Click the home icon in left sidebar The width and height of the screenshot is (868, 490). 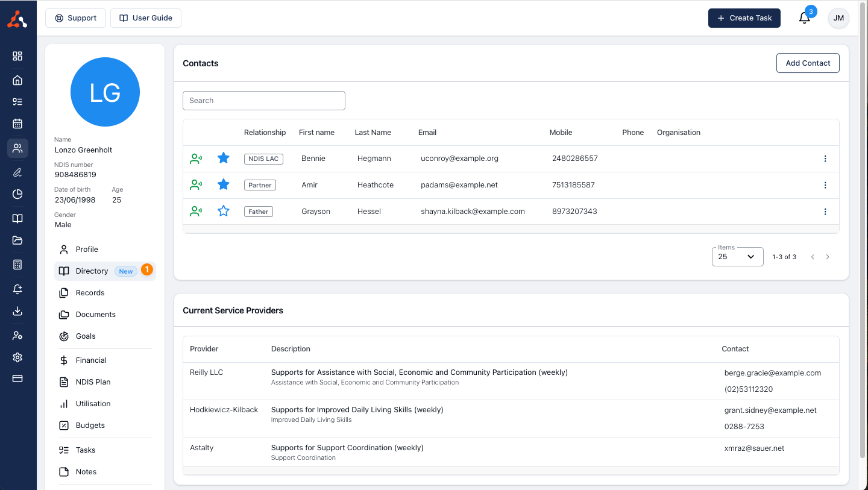tap(17, 80)
